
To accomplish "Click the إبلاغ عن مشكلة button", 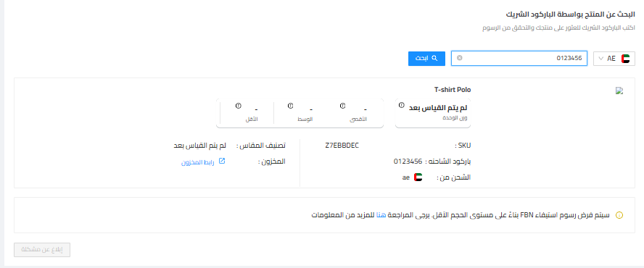I will tap(42, 250).
